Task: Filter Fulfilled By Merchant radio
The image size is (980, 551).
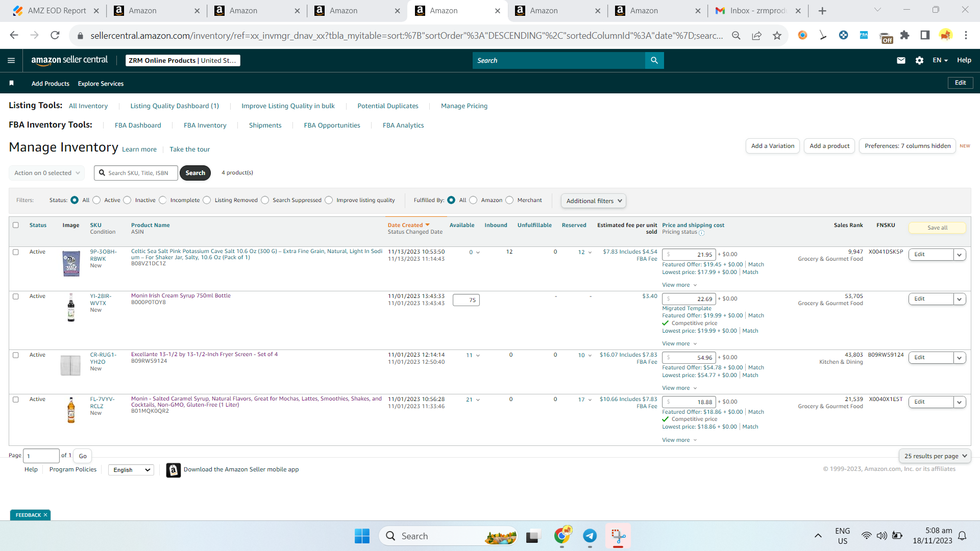Action: pyautogui.click(x=509, y=200)
